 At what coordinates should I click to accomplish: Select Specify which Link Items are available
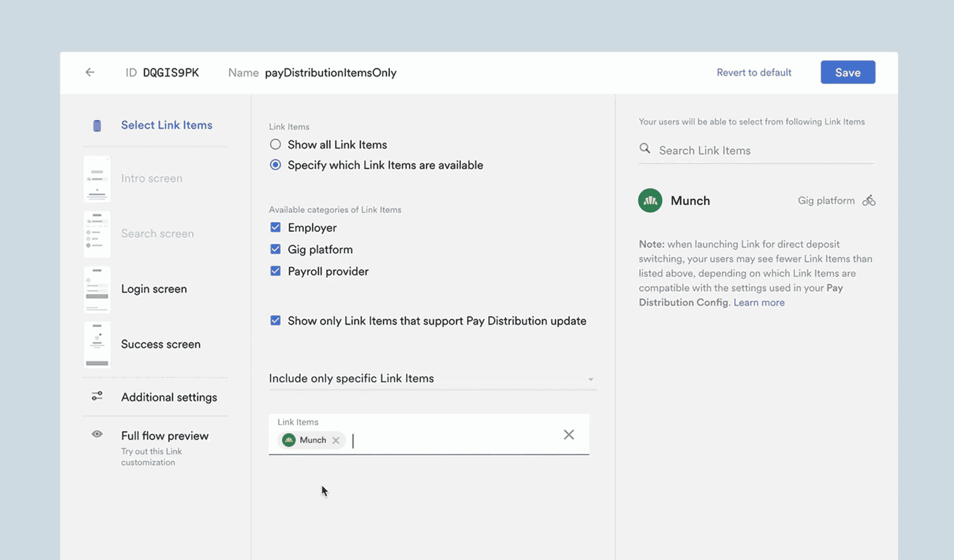tap(275, 165)
